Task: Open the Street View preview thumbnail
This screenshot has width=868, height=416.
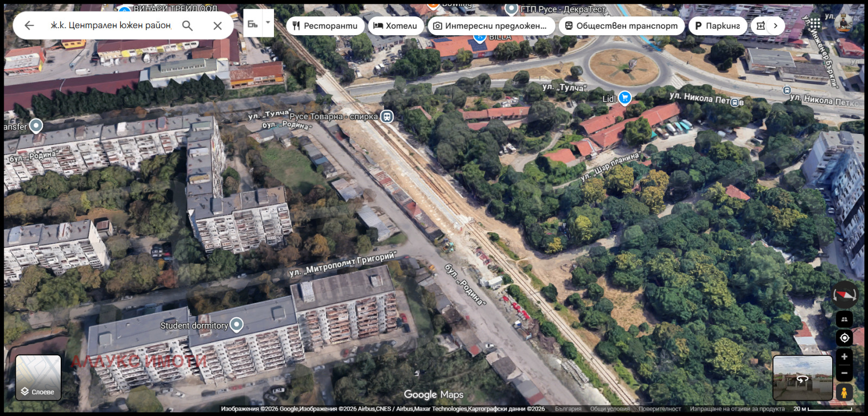Action: coord(802,378)
